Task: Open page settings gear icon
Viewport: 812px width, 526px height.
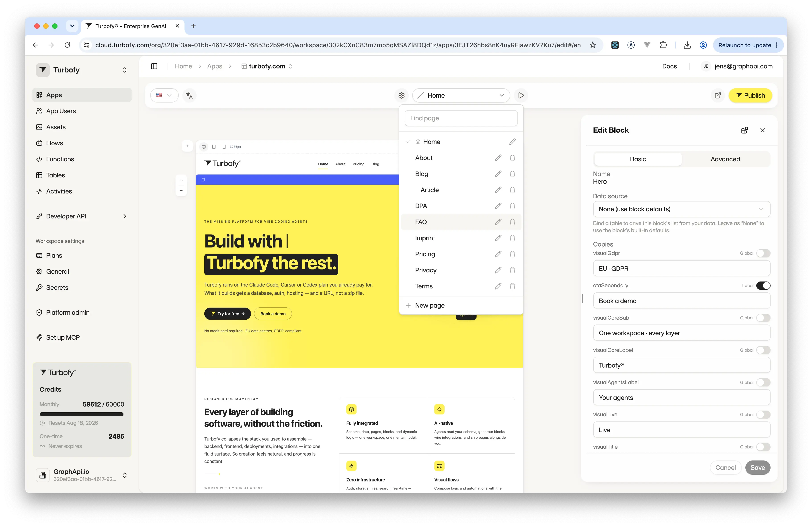Action: tap(402, 95)
